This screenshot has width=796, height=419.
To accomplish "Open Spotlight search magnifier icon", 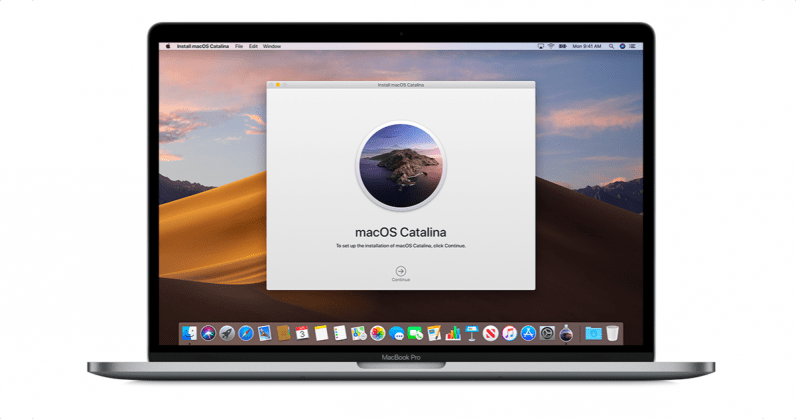I will [x=611, y=46].
